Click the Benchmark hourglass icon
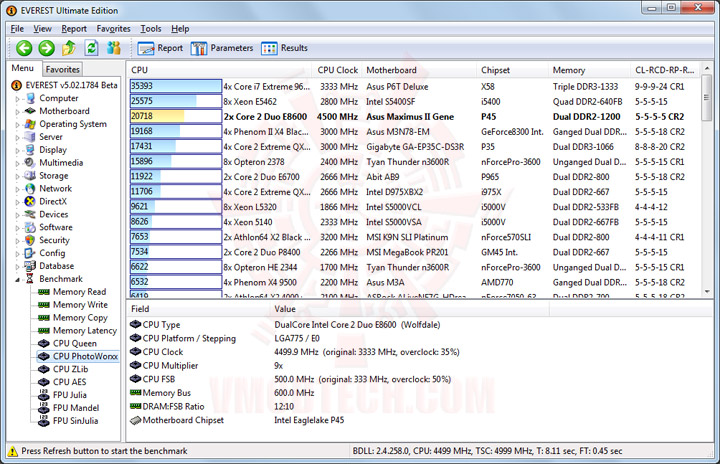The image size is (720, 464). point(30,278)
